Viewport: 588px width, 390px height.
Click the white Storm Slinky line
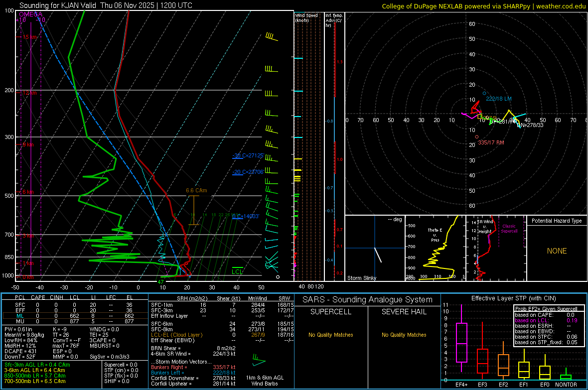[x=378, y=255]
